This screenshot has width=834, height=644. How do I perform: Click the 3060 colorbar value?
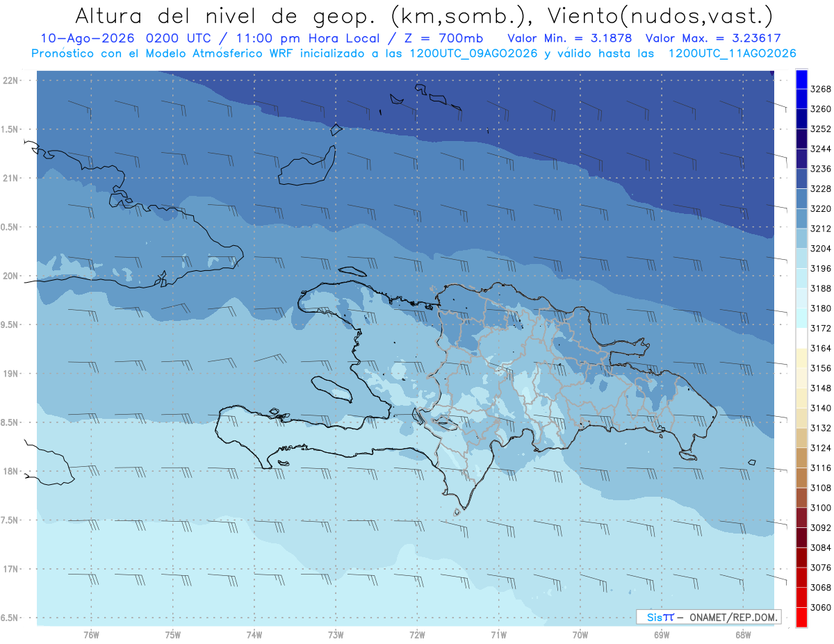[x=821, y=607]
